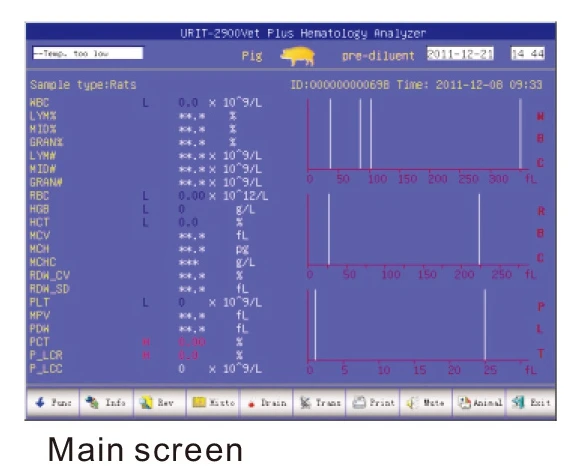Open the Rev review button
Image resolution: width=581 pixels, height=468 pixels.
point(159,402)
